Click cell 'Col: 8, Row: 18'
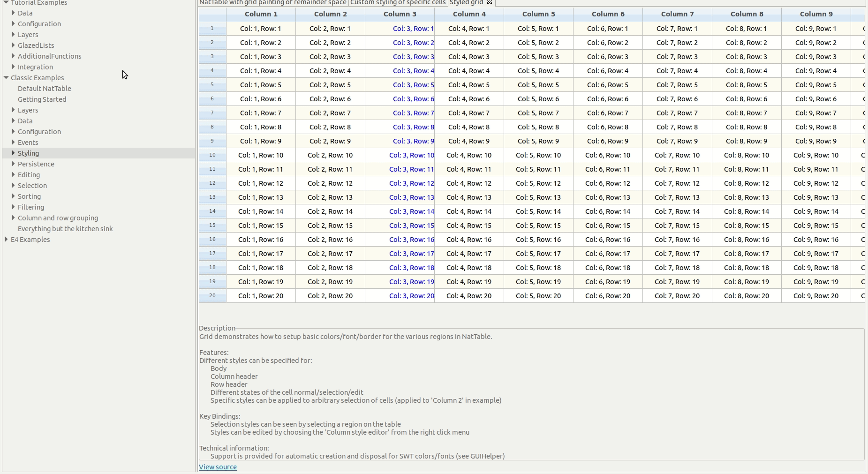The width and height of the screenshot is (868, 474). pos(747,268)
